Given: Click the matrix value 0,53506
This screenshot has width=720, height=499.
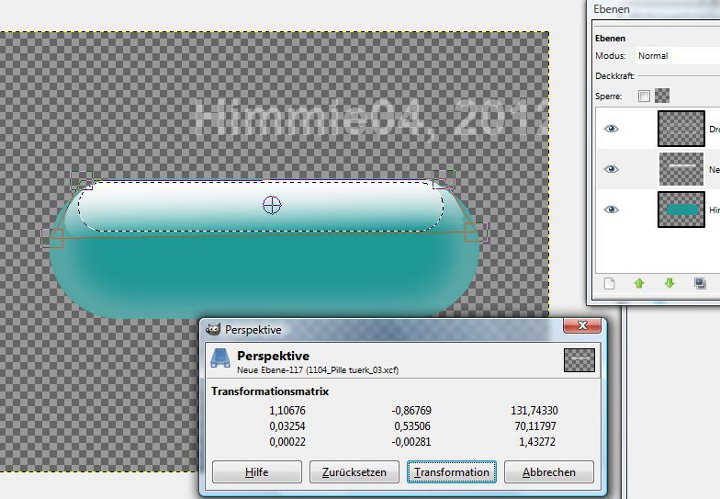Looking at the screenshot, I should pyautogui.click(x=412, y=426).
